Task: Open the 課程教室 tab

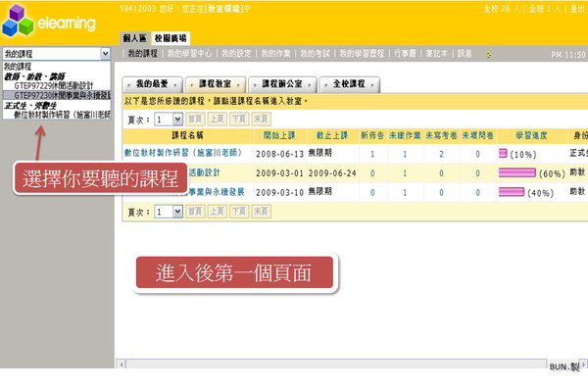Action: [x=216, y=84]
